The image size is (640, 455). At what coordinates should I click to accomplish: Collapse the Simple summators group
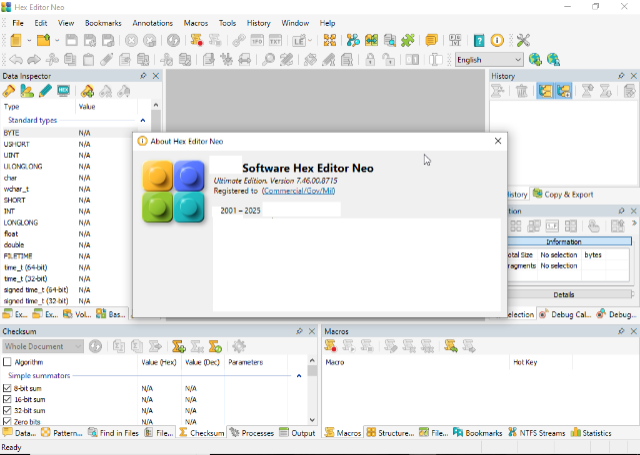coord(299,376)
